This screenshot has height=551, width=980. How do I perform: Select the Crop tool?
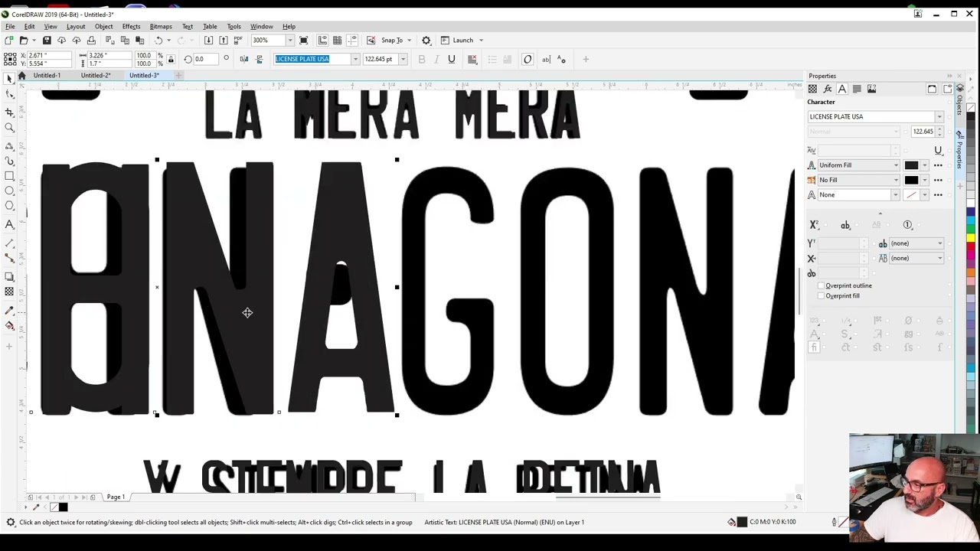[9, 112]
